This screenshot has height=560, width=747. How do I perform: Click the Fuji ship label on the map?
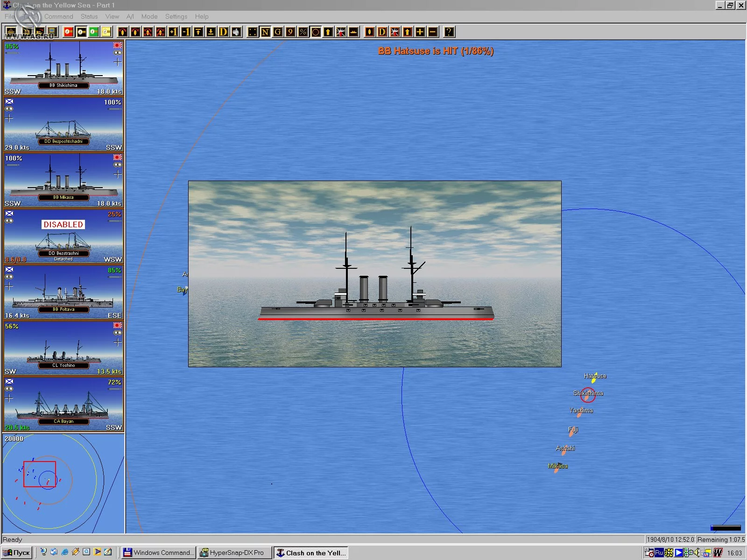[573, 429]
